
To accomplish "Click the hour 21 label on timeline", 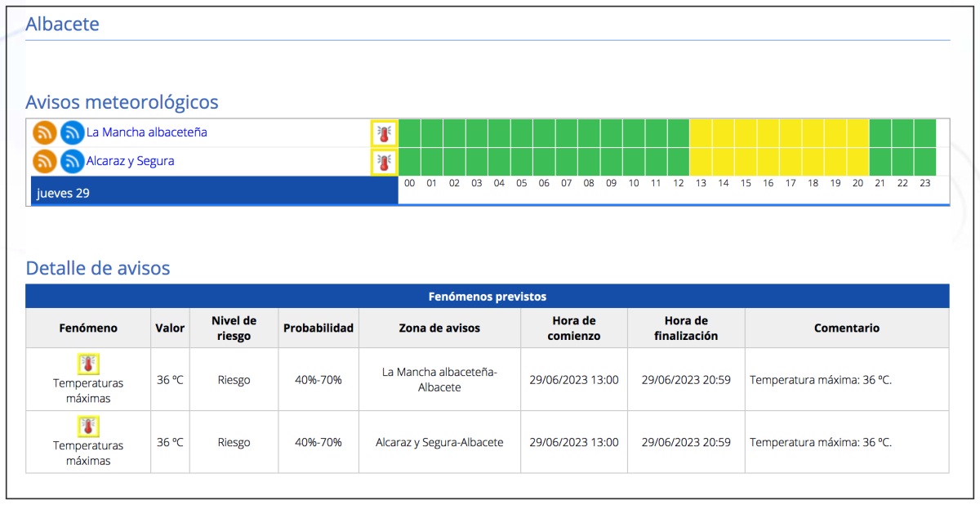I will [x=880, y=184].
